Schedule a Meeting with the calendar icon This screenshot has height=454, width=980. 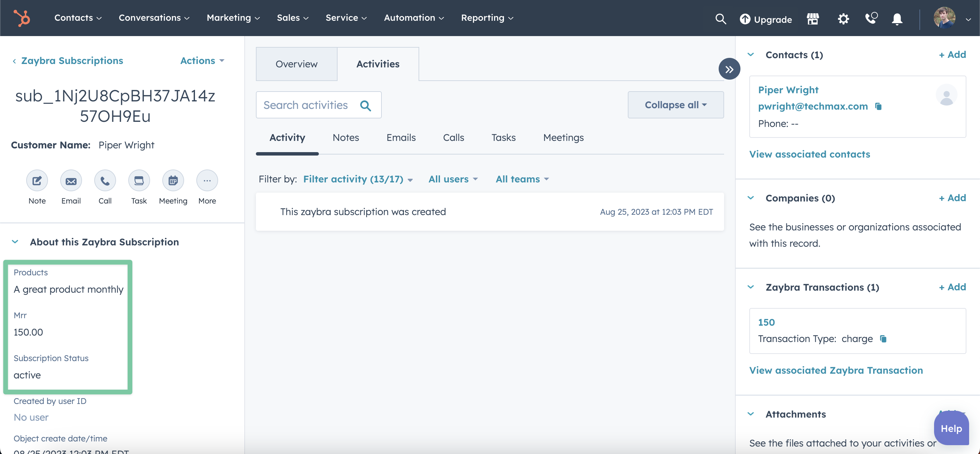tap(173, 180)
